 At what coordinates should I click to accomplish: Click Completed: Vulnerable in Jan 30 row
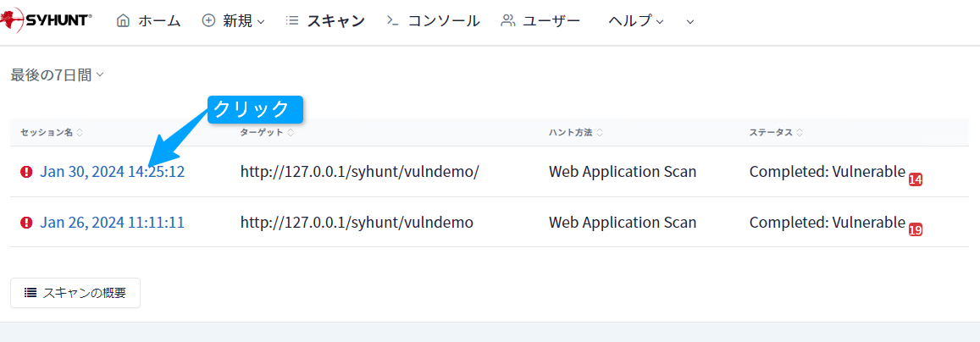pos(827,171)
